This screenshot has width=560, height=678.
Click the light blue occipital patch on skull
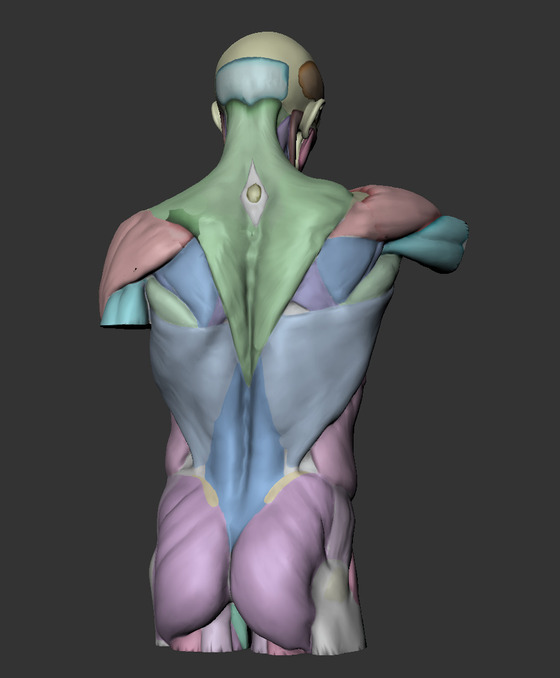click(x=253, y=81)
